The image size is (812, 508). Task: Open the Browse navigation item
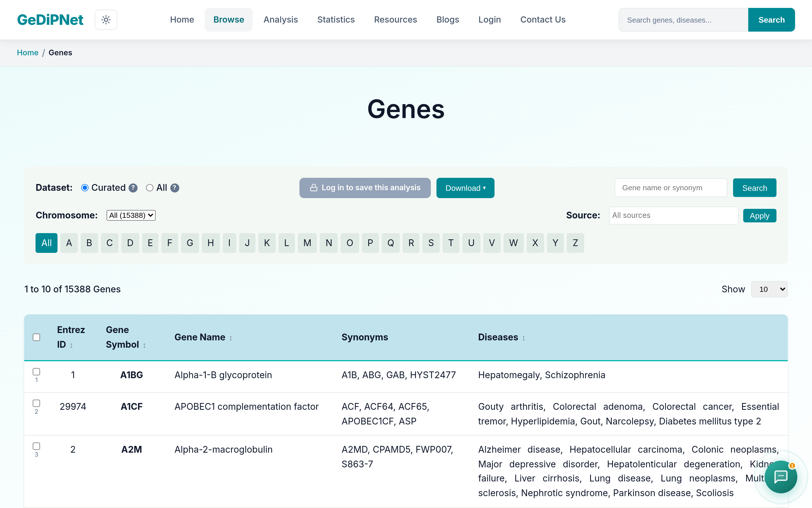(228, 20)
